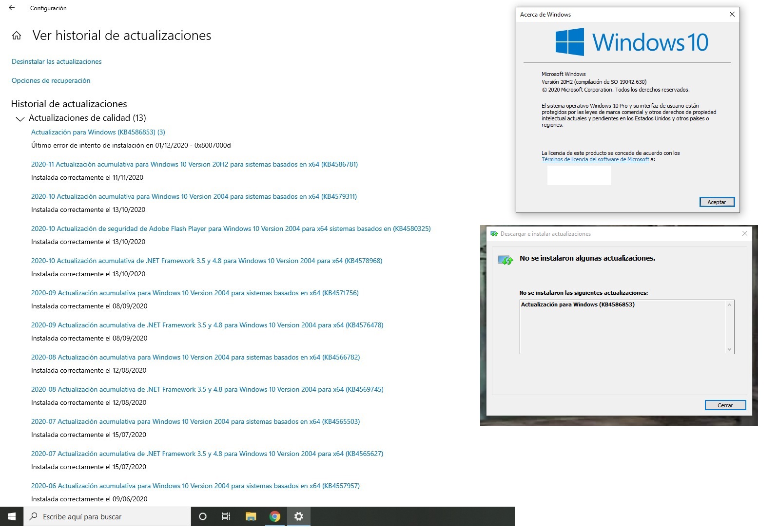Open 2020-09 cumulative update KB4571756 link
Screen dimensions: 778x532
(195, 293)
